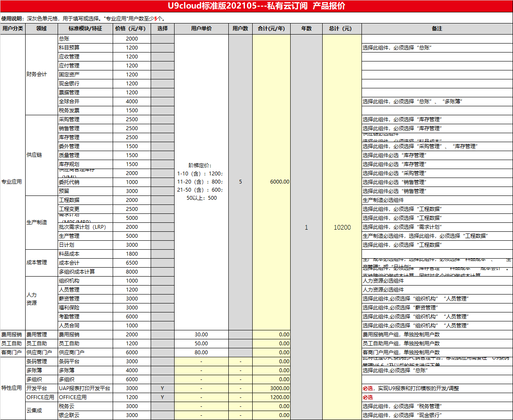Toggle the Y selection for UAP报表打印开发平台
Image resolution: width=513 pixels, height=420 pixels.
(x=162, y=388)
